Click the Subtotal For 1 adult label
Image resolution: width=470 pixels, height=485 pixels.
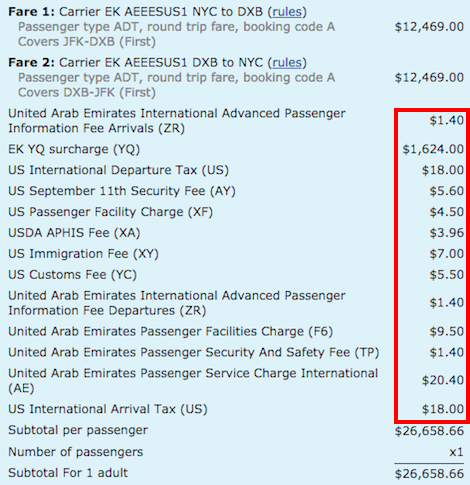pos(68,473)
